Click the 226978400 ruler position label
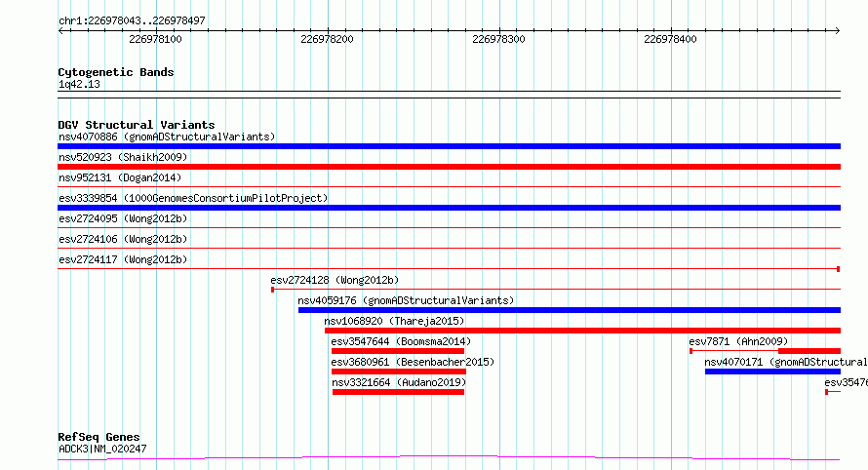The image size is (868, 470). (x=670, y=39)
